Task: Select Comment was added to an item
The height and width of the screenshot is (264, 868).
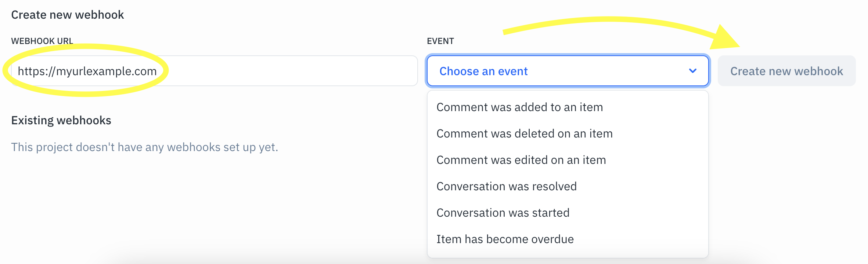Action: point(519,107)
